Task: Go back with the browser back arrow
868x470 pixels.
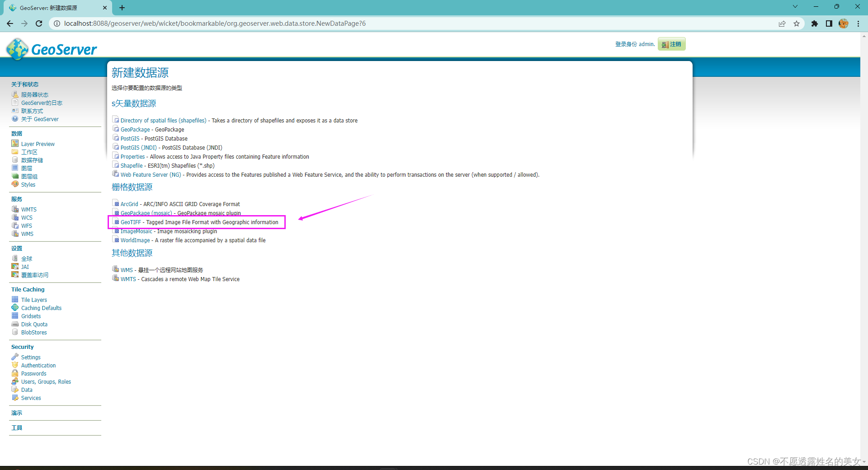Action: [x=10, y=23]
